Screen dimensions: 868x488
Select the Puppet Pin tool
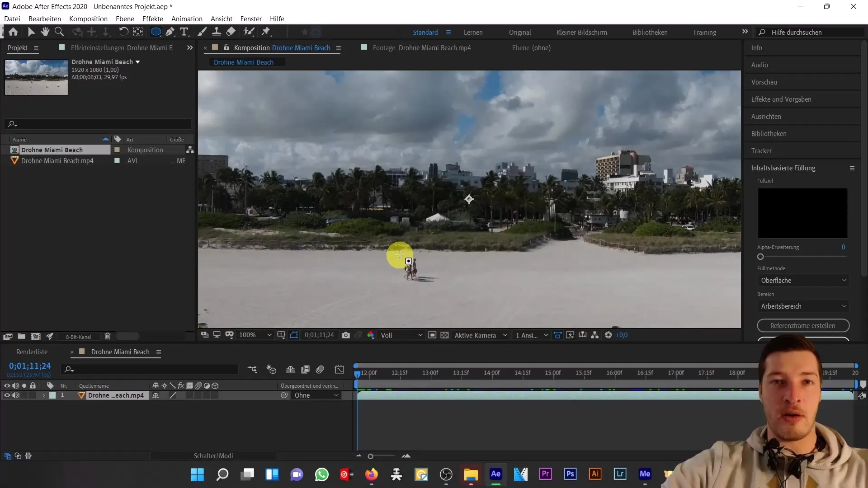tap(266, 32)
